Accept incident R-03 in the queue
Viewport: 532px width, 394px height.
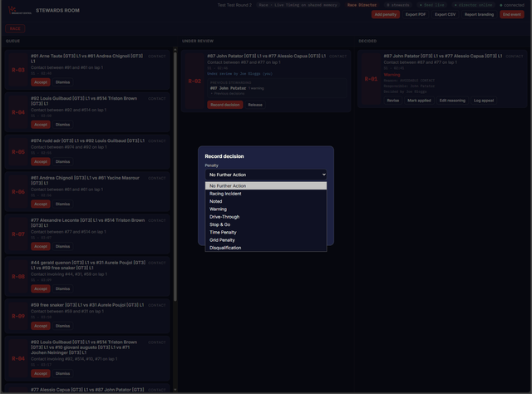coord(41,82)
